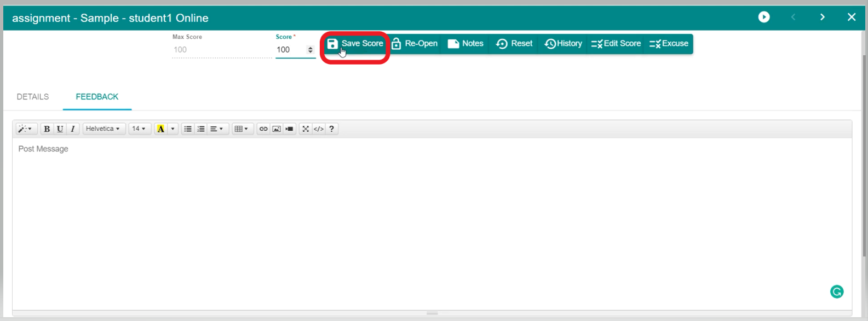Apply the yellow highlight text color
The width and height of the screenshot is (868, 321).
(160, 129)
